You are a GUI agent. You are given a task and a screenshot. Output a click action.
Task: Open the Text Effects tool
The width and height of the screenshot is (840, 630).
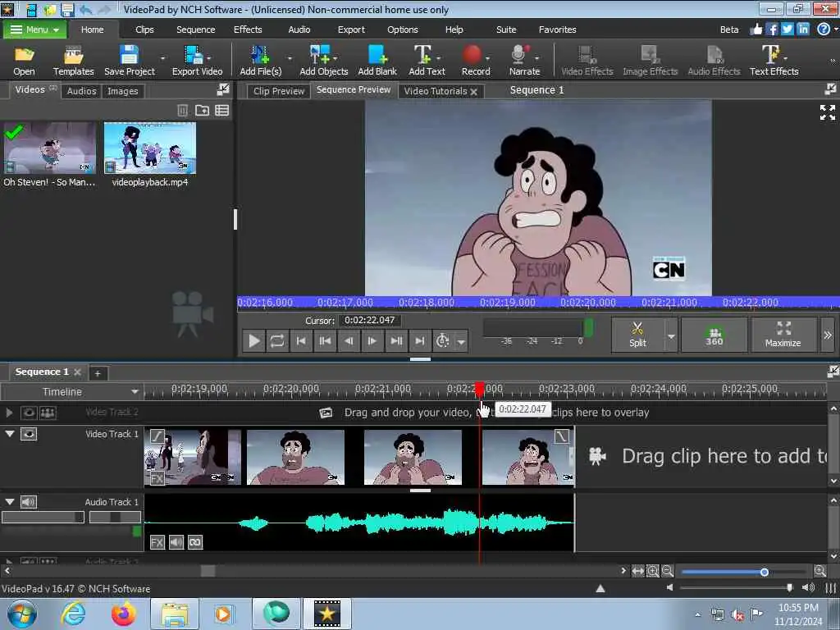coord(774,61)
